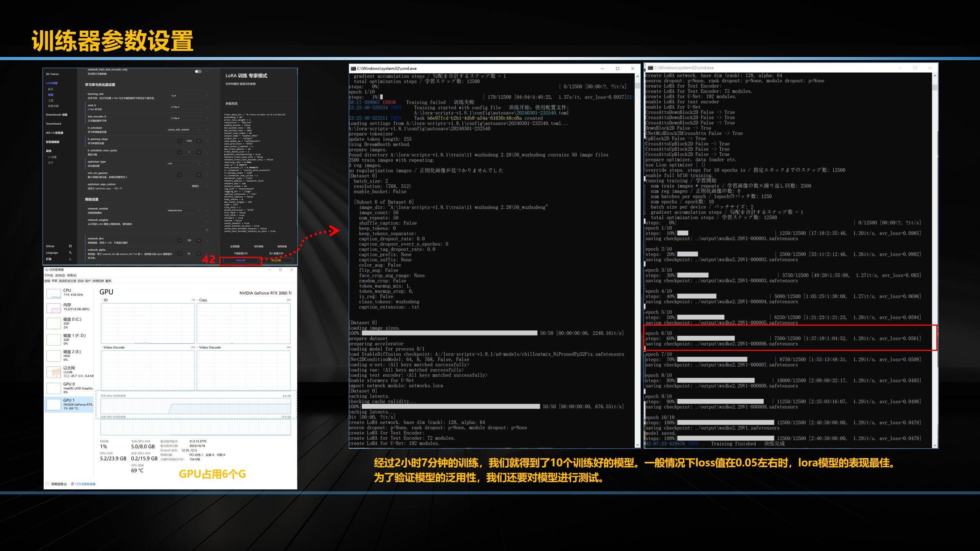The image size is (980, 551).
Task: Decrease network_dim with minus button
Action: [179, 240]
